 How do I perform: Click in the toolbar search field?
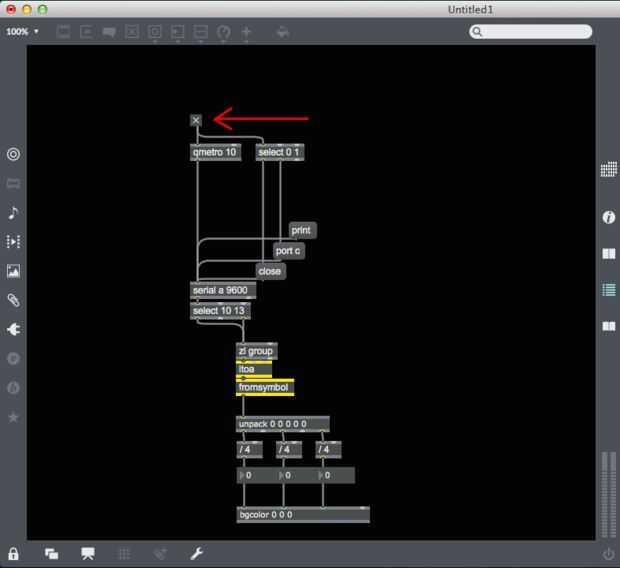(531, 32)
